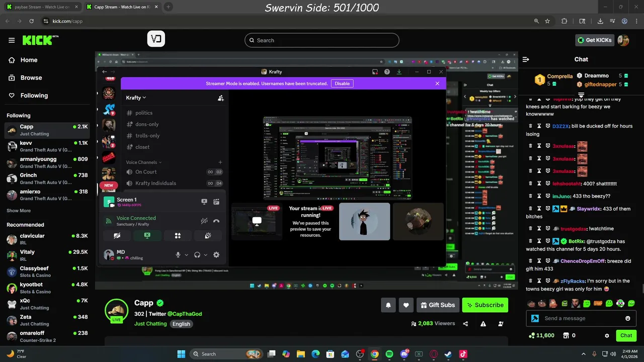Click the green Subscribe button

[485, 305]
